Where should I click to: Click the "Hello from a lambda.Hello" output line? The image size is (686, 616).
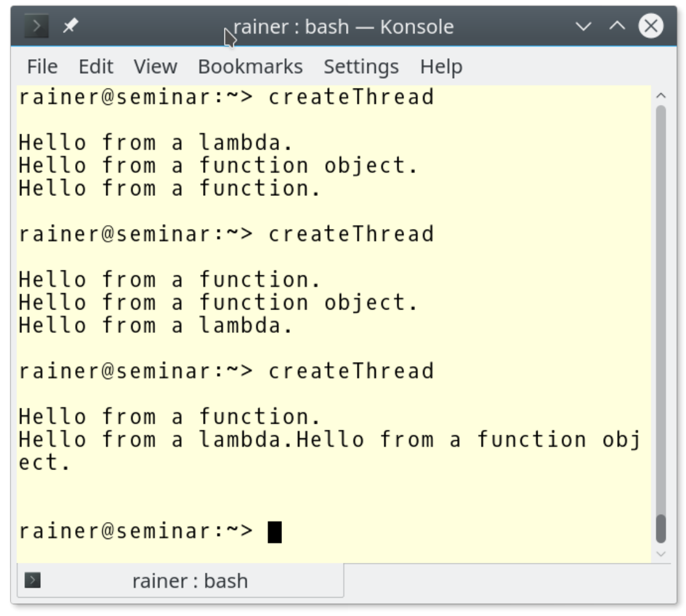point(330,440)
